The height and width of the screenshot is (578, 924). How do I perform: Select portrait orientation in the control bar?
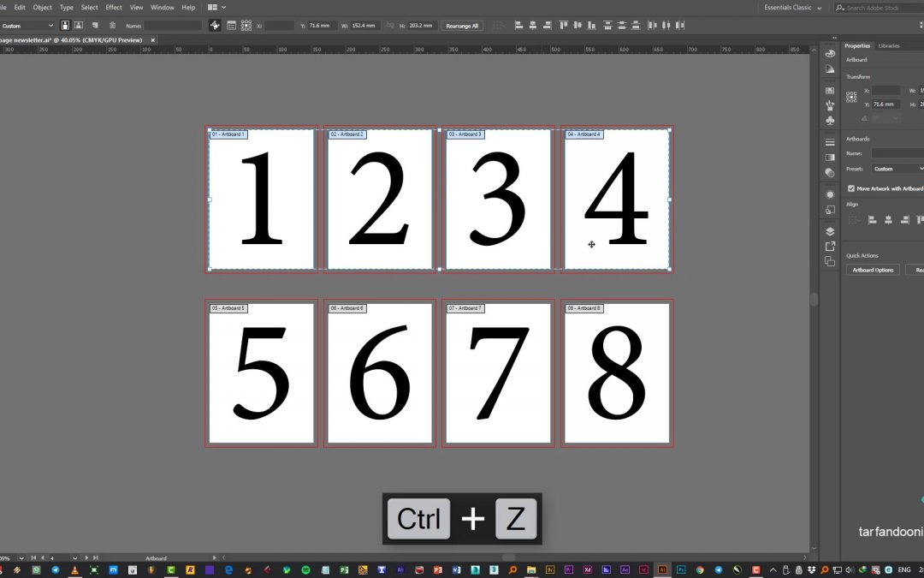coord(65,26)
